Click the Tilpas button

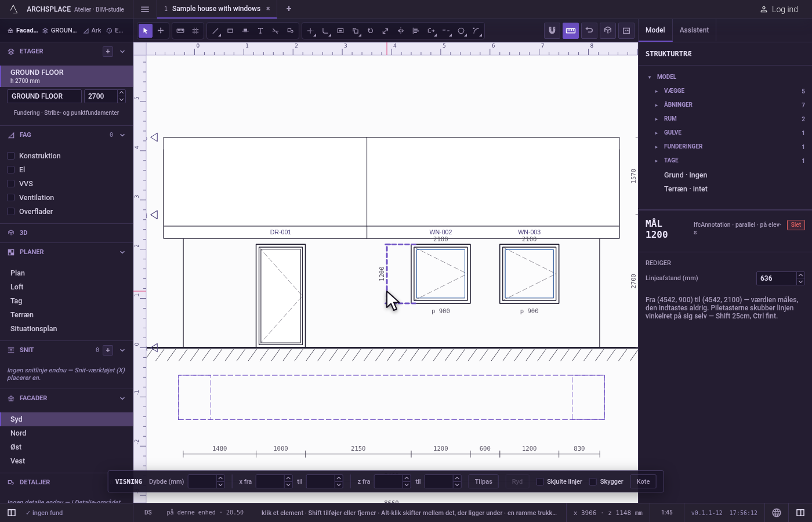pyautogui.click(x=484, y=481)
